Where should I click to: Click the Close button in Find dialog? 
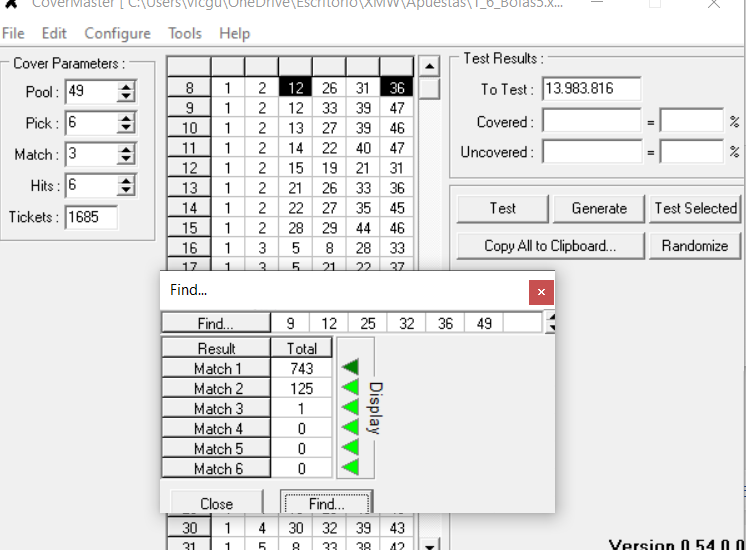coord(216,503)
